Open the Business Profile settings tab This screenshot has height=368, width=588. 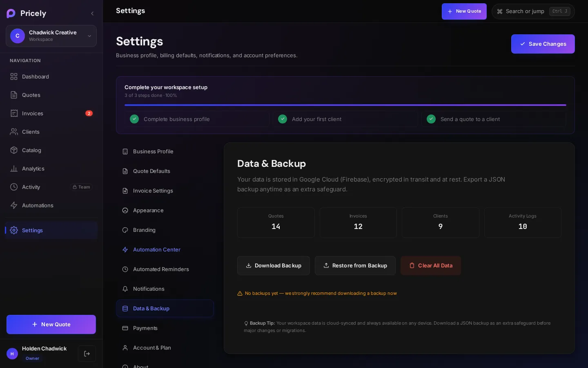click(165, 151)
